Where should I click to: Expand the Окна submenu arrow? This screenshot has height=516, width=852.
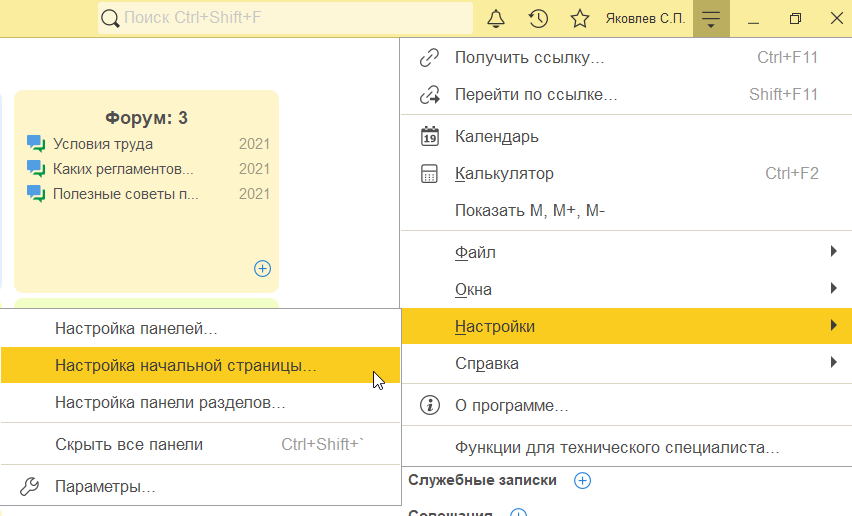pos(833,289)
